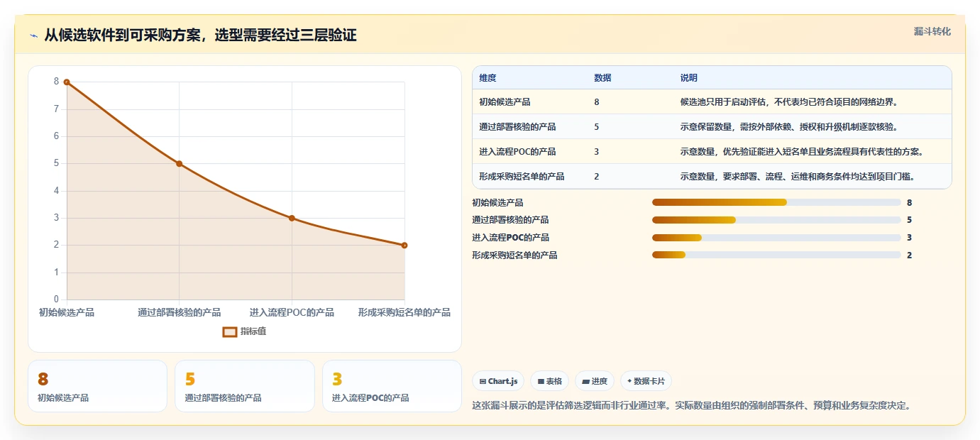Click the y-axis tick label 4
Image resolution: width=980 pixels, height=440 pixels.
pyautogui.click(x=56, y=191)
